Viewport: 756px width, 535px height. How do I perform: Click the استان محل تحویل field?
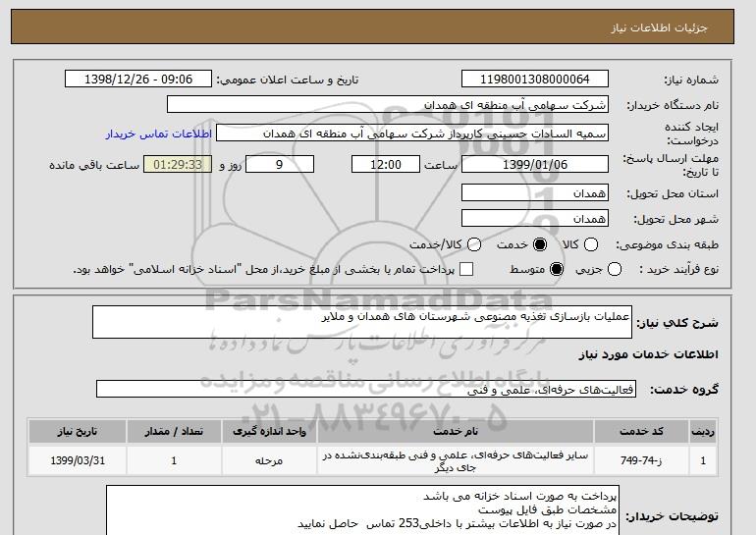(535, 192)
